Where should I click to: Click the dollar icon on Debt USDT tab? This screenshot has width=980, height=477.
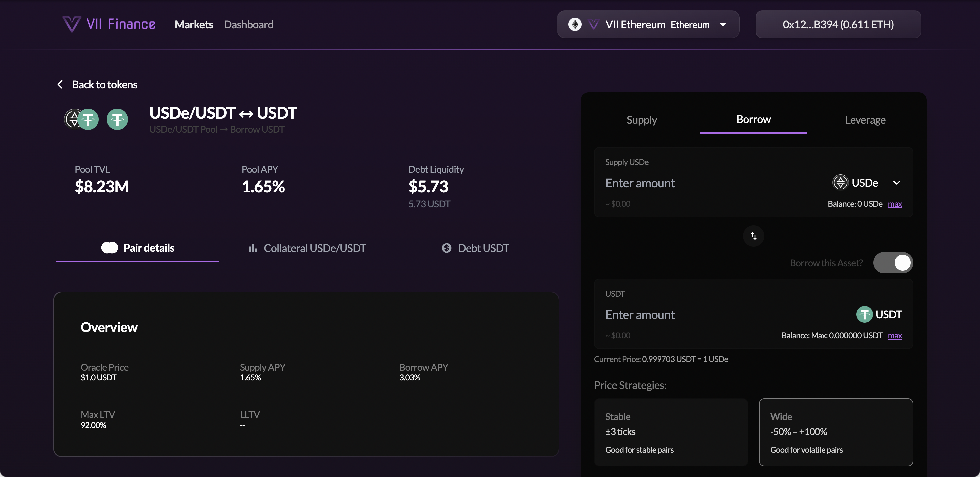446,248
